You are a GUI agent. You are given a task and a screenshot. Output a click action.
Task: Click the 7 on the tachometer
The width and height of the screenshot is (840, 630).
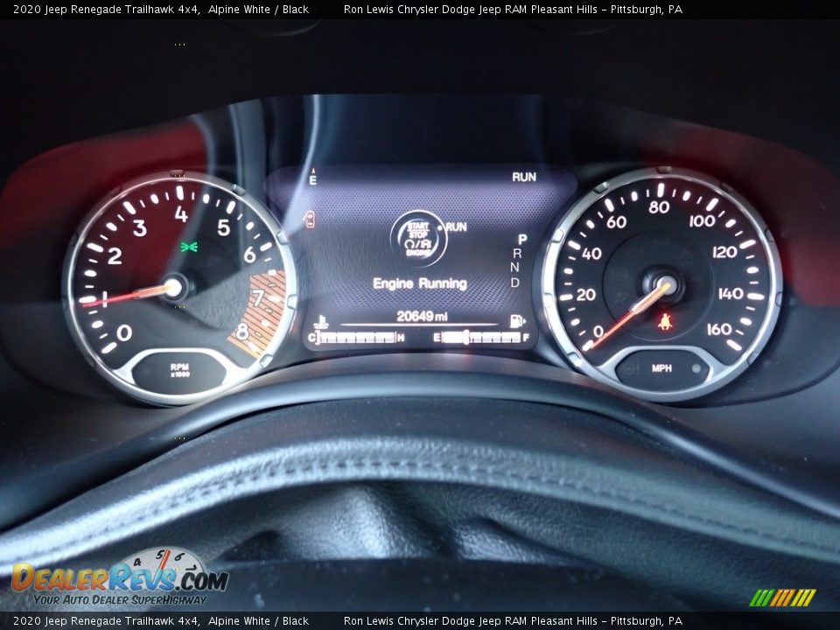[x=258, y=297]
